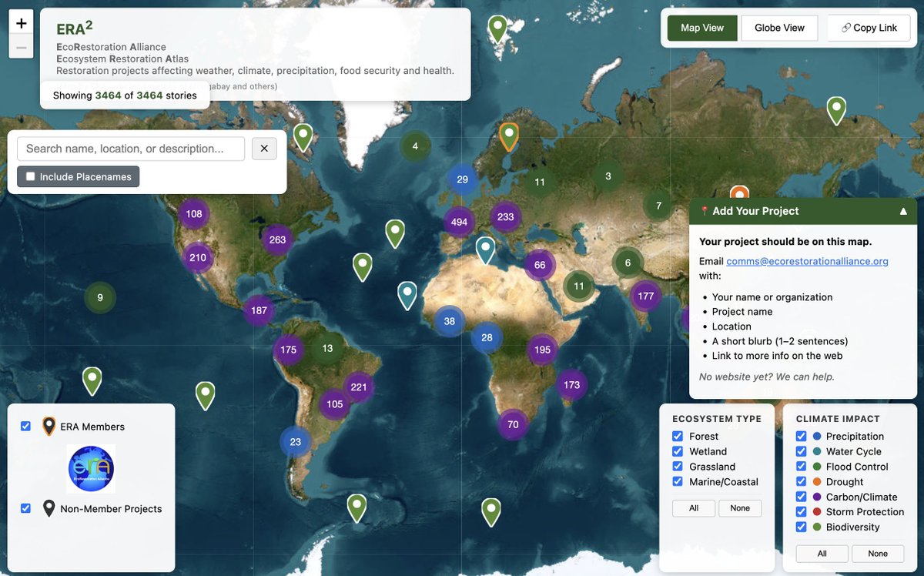
Task: Uncheck the Drought checkbox
Action: point(801,482)
